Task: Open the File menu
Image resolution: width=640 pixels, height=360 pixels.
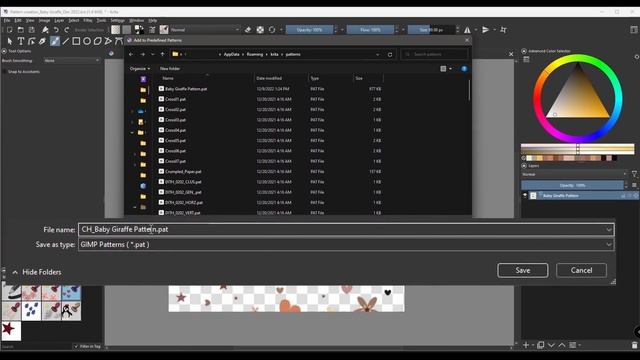Action: 7,20
